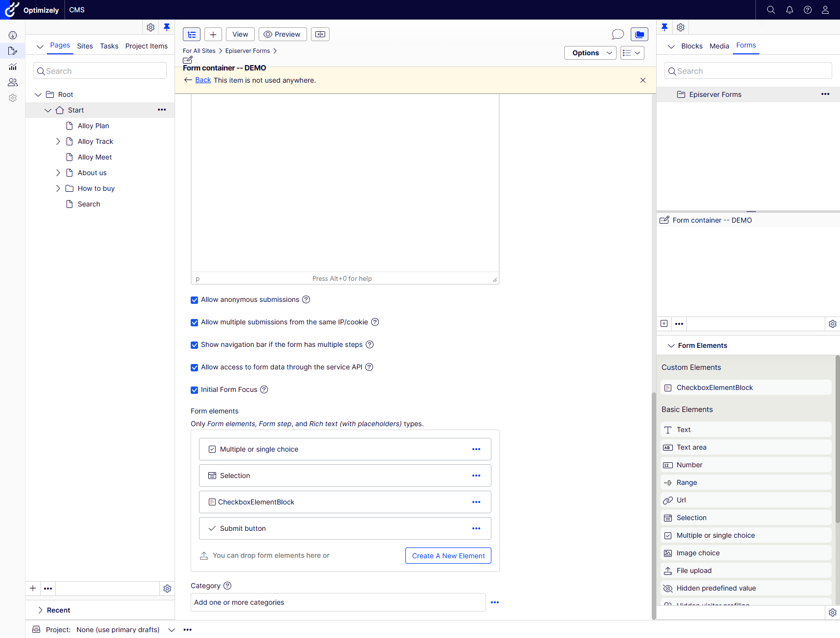
Task: Click the Add one or more categories field
Action: point(338,602)
